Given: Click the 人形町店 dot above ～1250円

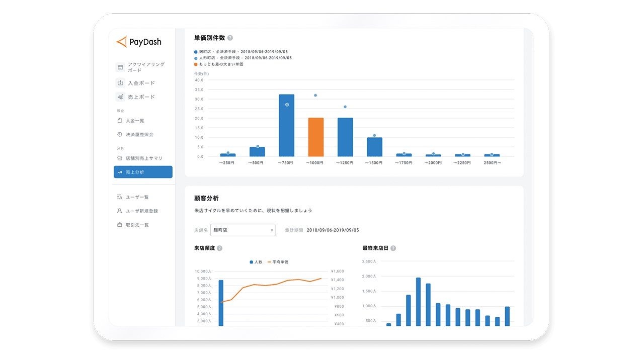Looking at the screenshot, I should point(345,107).
